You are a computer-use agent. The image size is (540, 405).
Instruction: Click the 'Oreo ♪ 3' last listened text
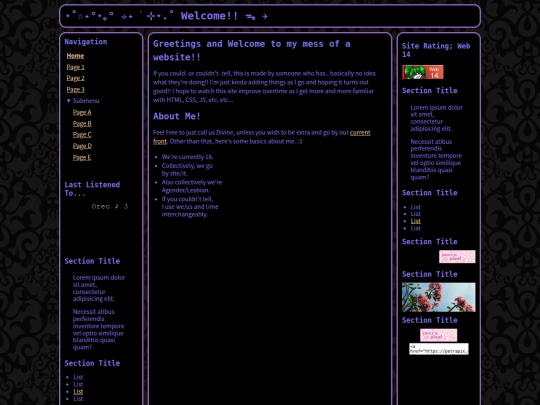coord(110,206)
